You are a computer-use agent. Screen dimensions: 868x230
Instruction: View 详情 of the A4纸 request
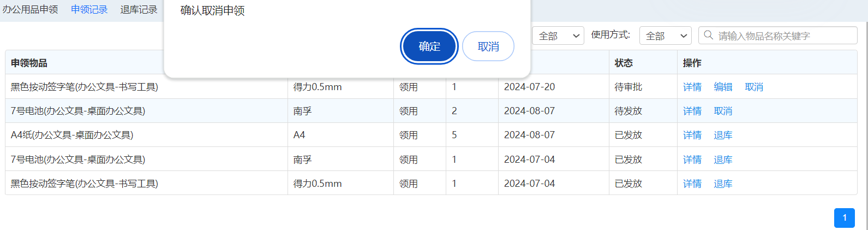(x=692, y=135)
